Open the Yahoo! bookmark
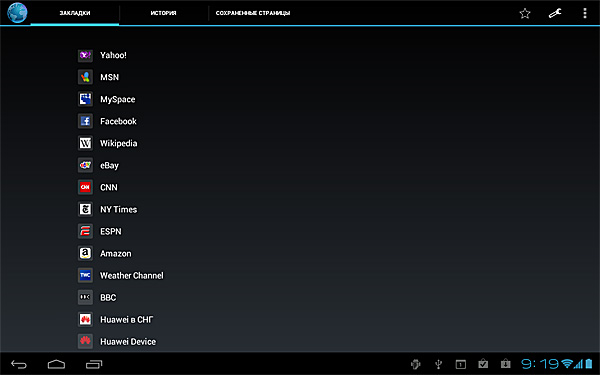The width and height of the screenshot is (600, 375). coord(113,55)
